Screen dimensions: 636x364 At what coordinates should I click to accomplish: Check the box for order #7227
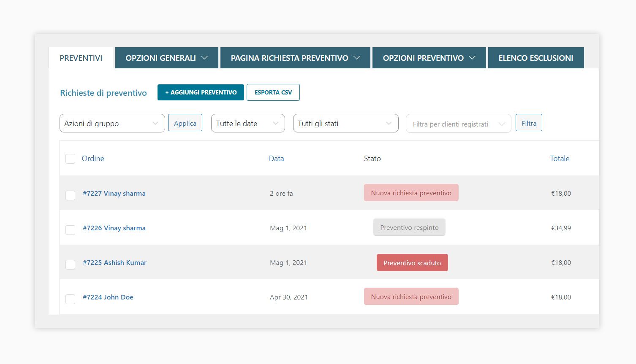(x=71, y=195)
